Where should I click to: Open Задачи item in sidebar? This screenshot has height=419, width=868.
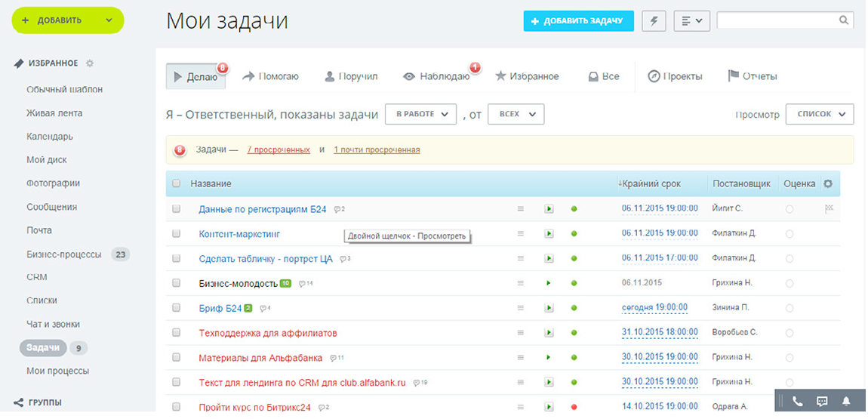pos(43,347)
